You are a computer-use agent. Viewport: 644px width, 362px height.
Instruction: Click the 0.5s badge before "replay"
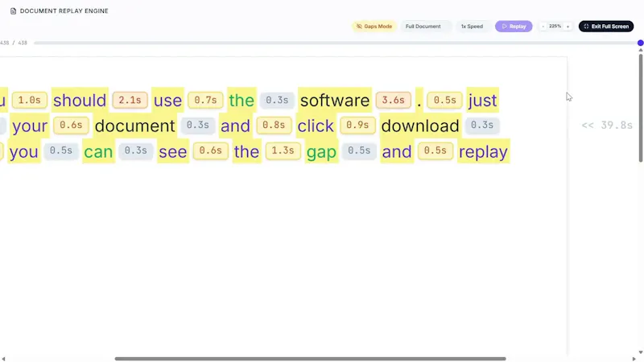tap(435, 151)
